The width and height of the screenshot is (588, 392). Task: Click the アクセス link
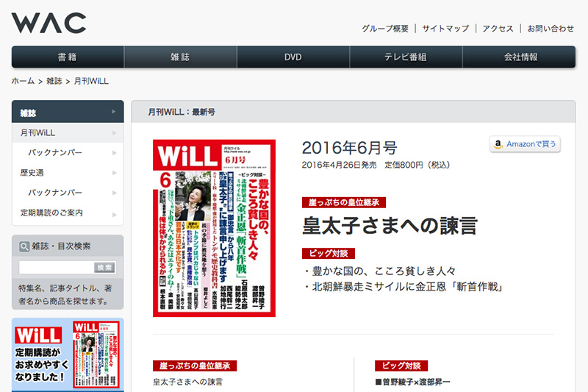coord(498,29)
